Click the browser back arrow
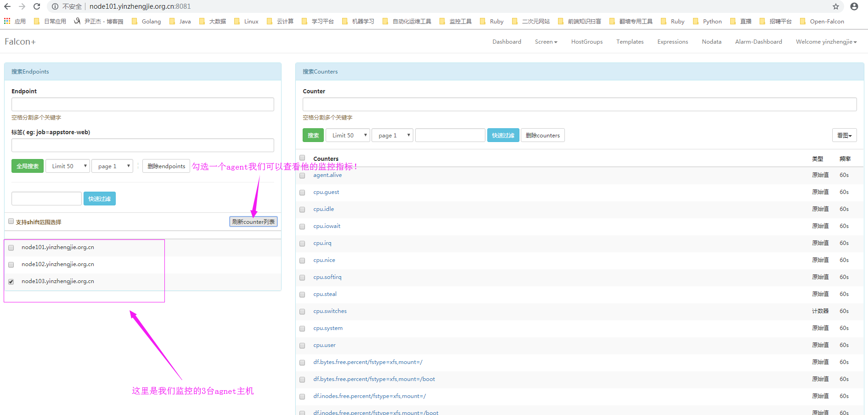 coord(7,6)
